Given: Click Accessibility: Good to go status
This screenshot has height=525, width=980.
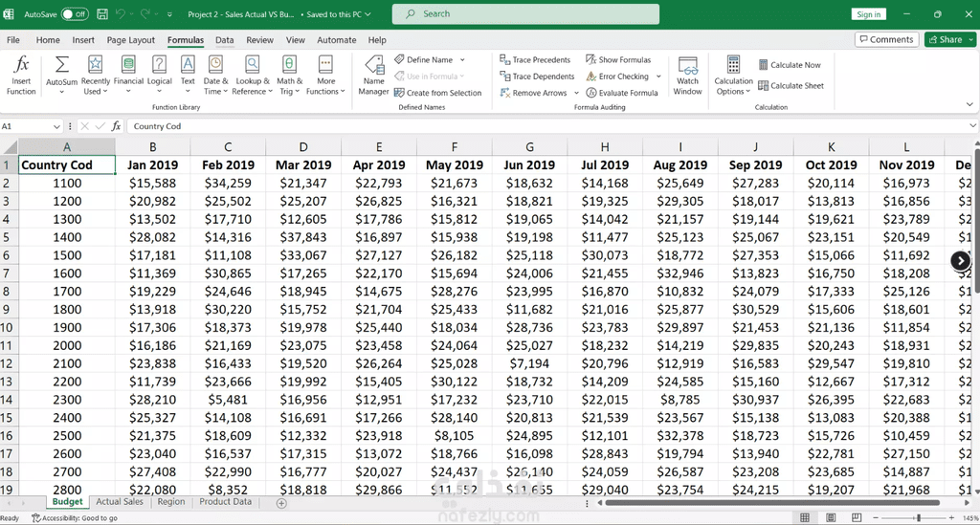Looking at the screenshot, I should click(75, 518).
